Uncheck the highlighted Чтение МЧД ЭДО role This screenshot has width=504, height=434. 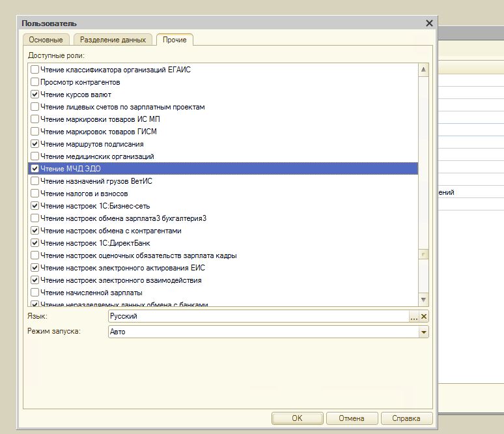pyautogui.click(x=35, y=169)
